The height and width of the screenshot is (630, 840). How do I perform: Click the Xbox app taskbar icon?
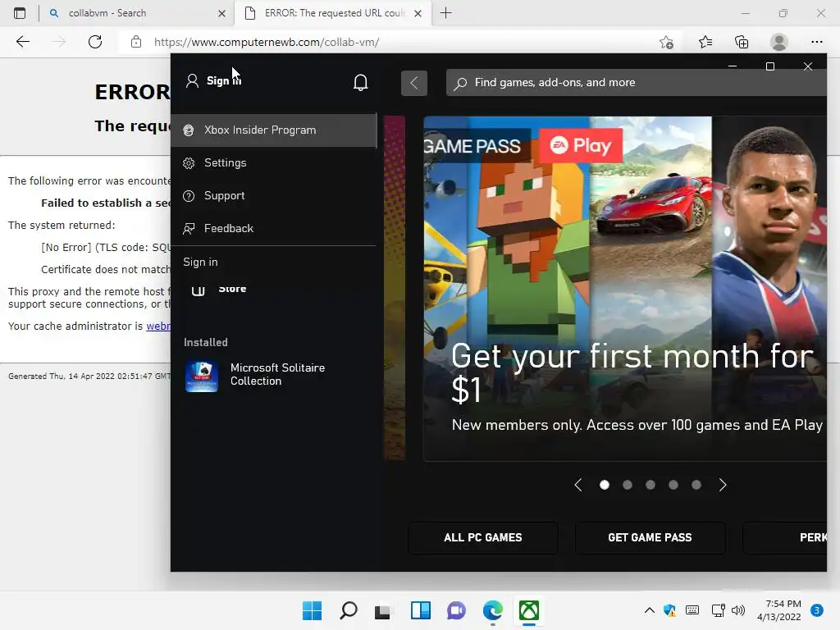[x=529, y=610]
